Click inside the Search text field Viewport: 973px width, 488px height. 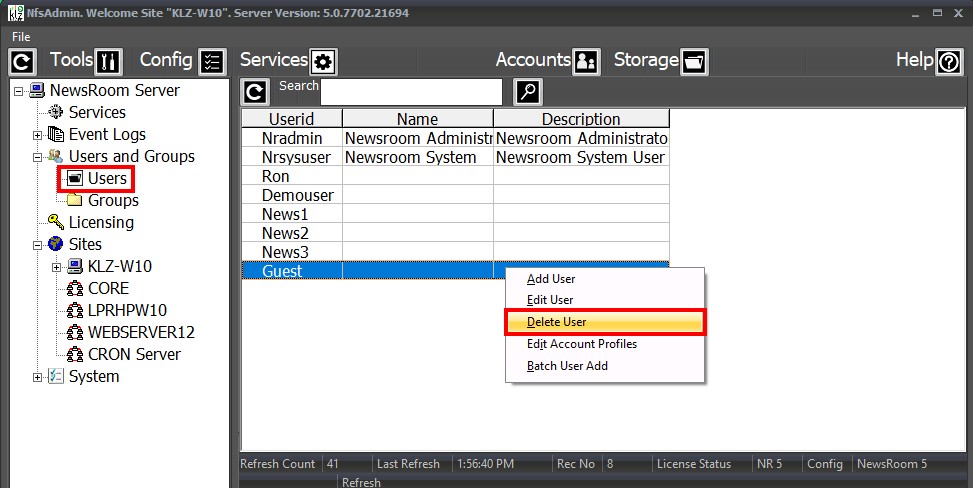[x=411, y=93]
